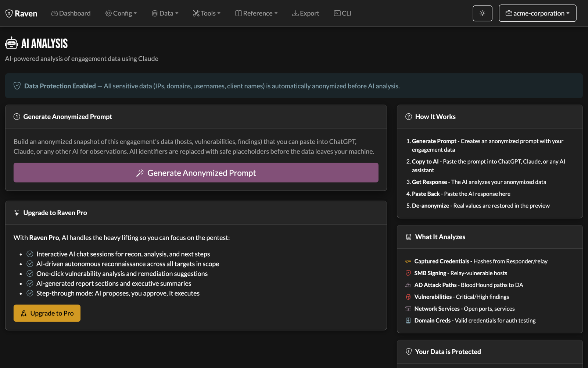
Task: Toggle light/dark theme with sun button
Action: click(483, 13)
